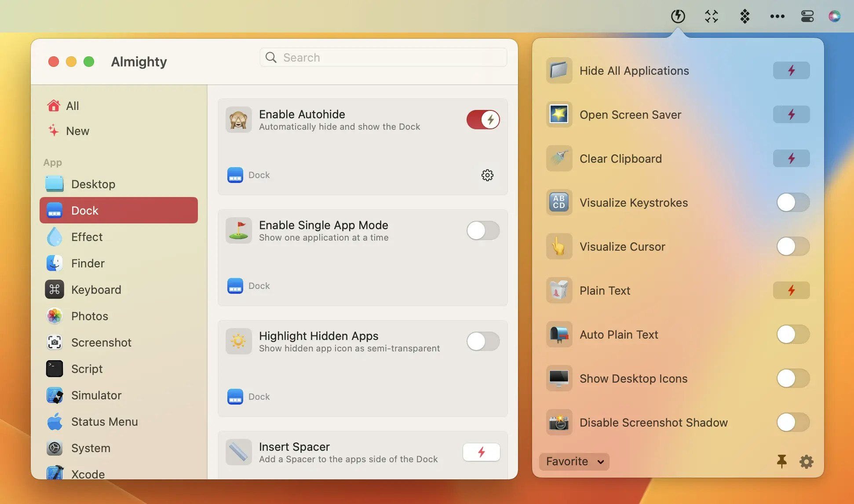Click Dock tag on Highlight Hidden Apps card
Viewport: 854px width, 504px height.
click(x=248, y=397)
